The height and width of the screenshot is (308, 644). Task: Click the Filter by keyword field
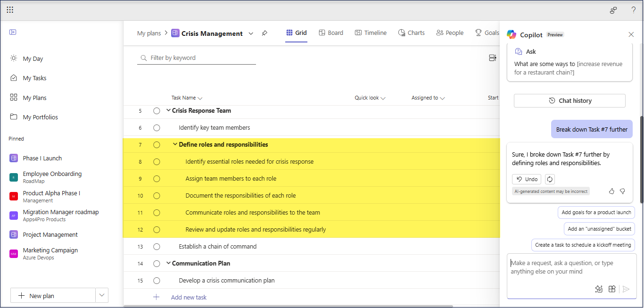pos(200,58)
